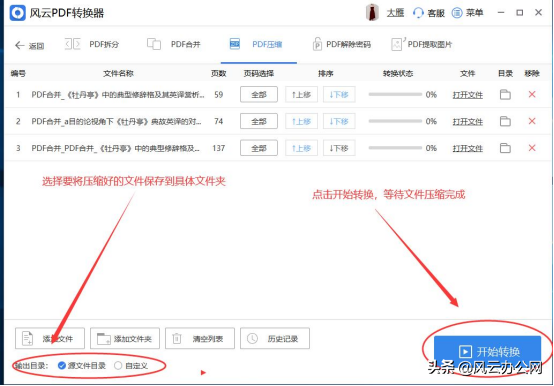Image resolution: width=554 pixels, height=386 pixels.
Task: Click the 开始转换 button
Action: click(x=487, y=351)
